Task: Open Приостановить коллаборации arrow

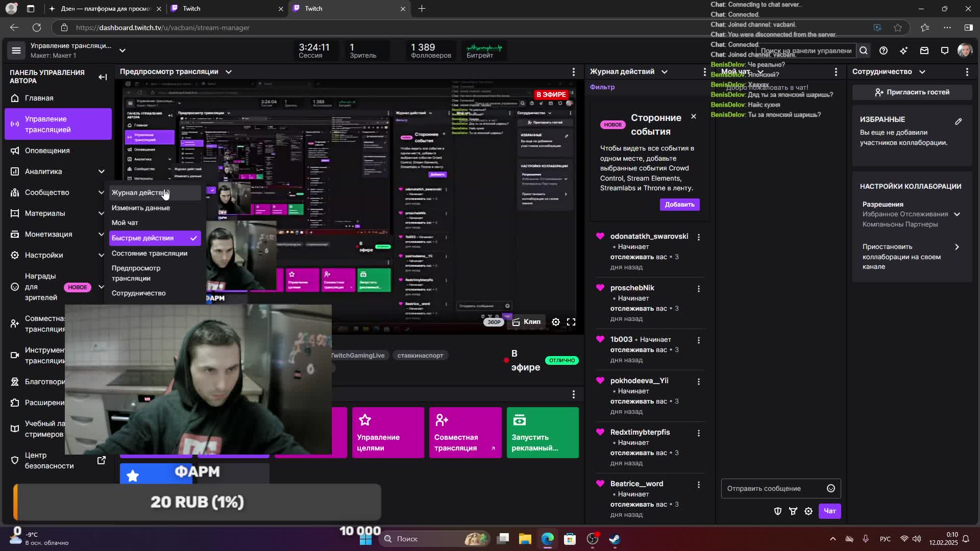Action: (957, 247)
